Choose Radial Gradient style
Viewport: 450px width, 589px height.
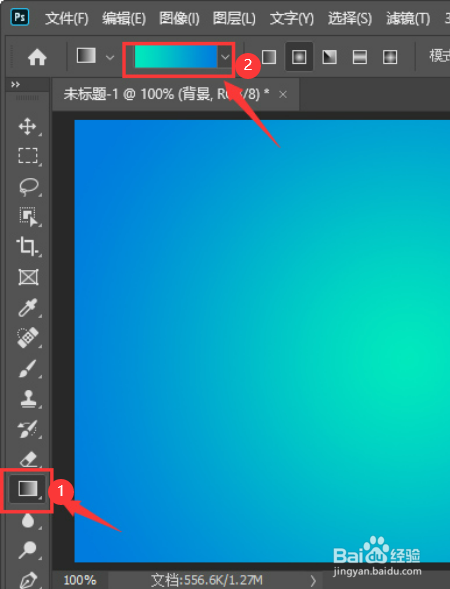[x=299, y=57]
